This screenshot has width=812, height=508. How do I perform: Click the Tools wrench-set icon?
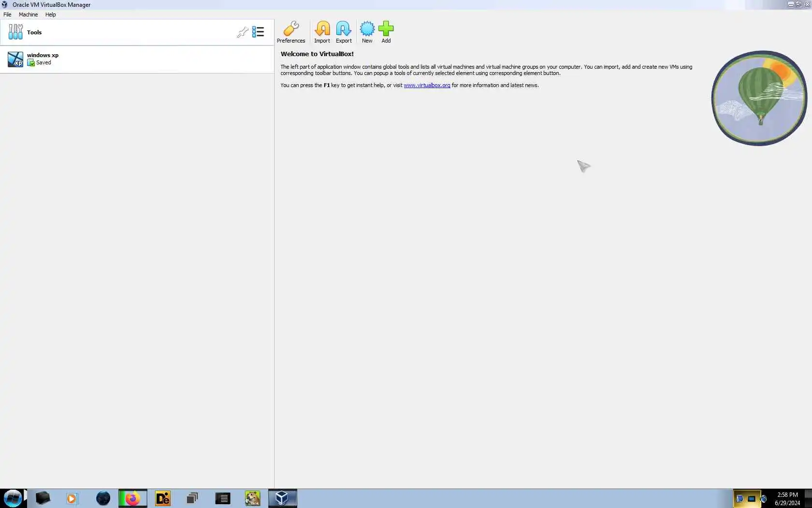pos(15,32)
